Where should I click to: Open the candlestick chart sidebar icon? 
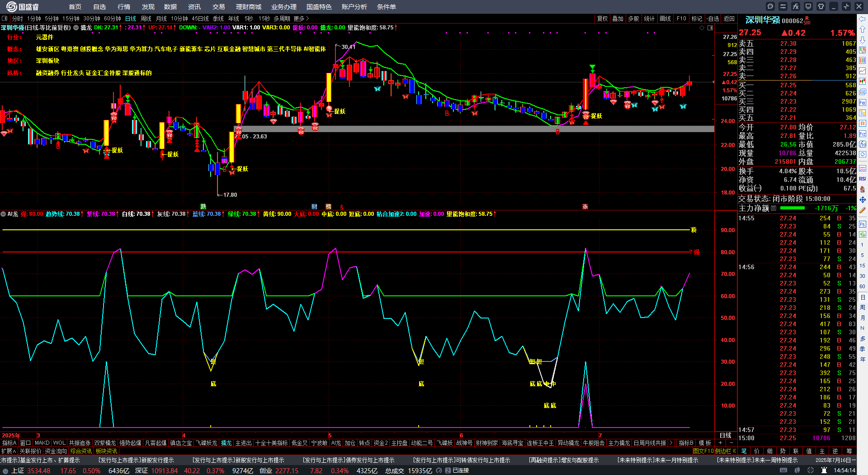click(x=863, y=81)
